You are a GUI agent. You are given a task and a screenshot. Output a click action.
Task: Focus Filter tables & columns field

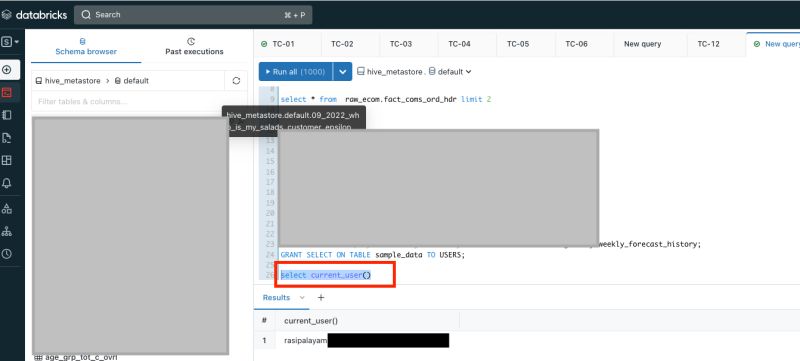point(128,101)
